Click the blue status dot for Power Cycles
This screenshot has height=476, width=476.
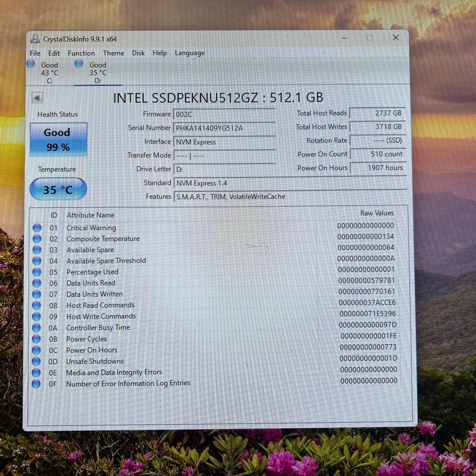click(36, 339)
